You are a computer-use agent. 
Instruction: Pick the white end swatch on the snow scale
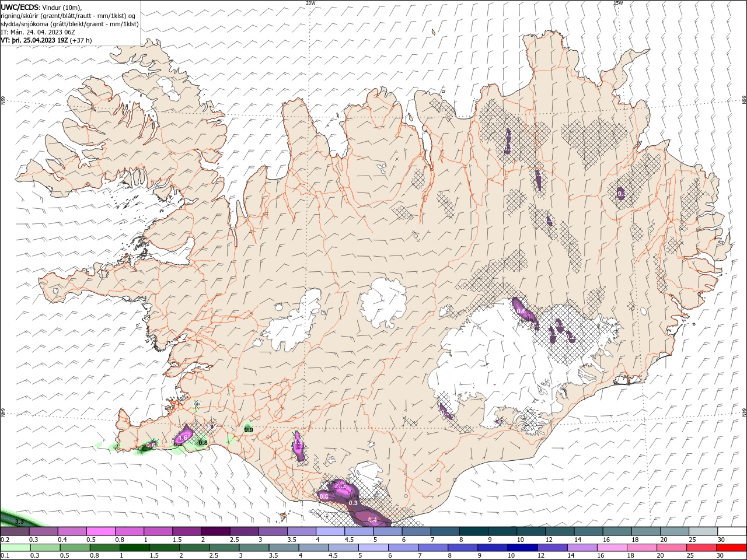[x=731, y=531]
